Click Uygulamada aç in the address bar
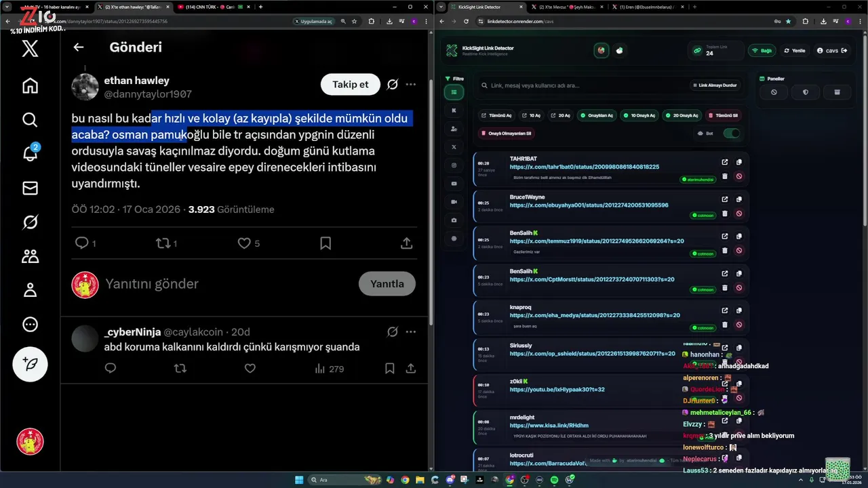Image resolution: width=868 pixels, height=488 pixels. pos(313,21)
